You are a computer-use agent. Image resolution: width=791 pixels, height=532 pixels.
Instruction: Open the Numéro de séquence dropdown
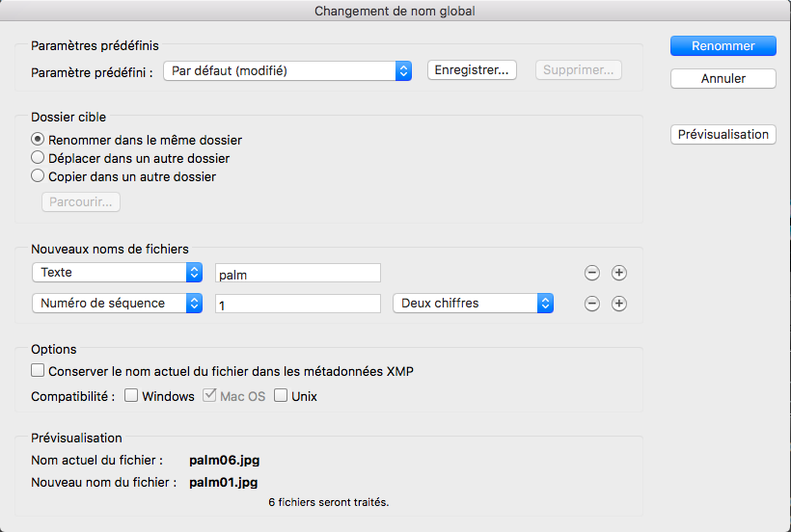[117, 304]
